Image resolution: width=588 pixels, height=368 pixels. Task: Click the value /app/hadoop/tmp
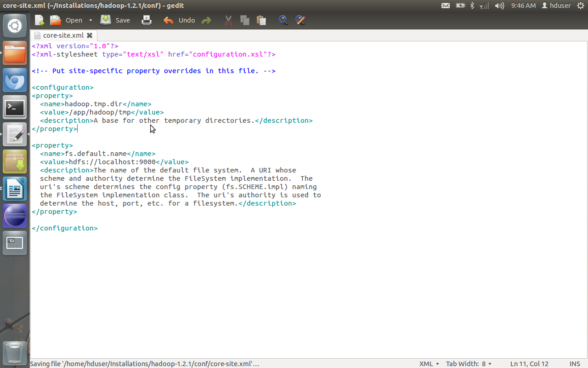click(x=100, y=112)
